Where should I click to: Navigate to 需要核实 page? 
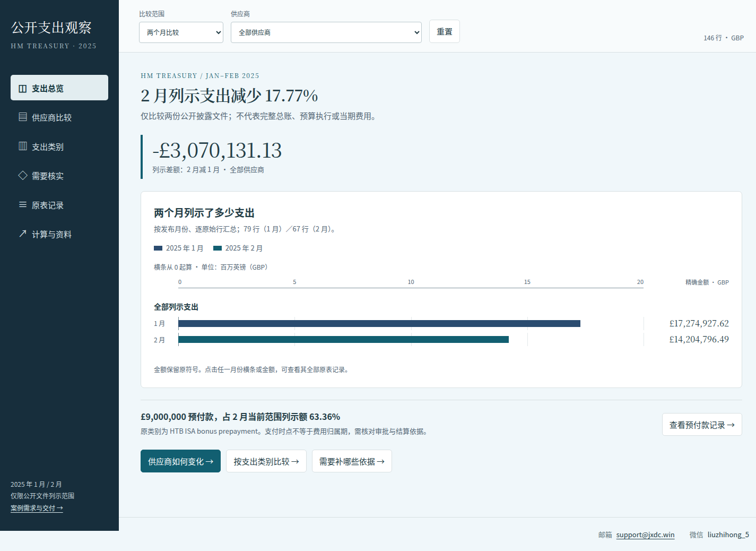[x=59, y=175]
